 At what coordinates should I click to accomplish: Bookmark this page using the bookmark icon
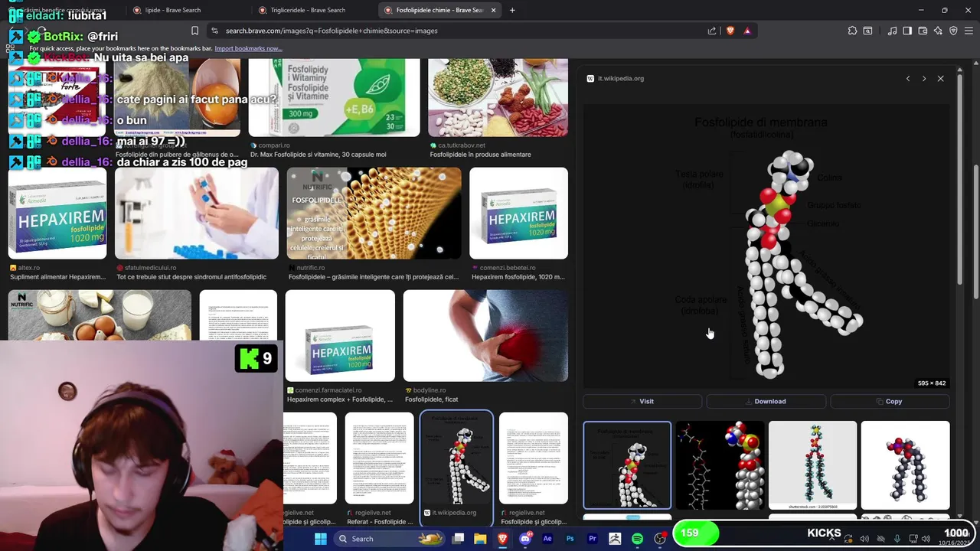(x=194, y=31)
